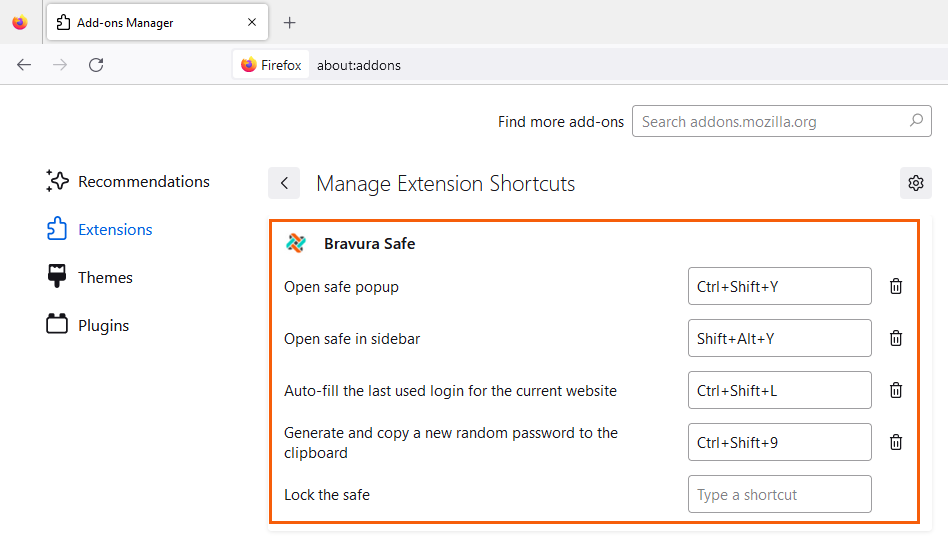Edit the Auto-fill last used login shortcut field
The width and height of the screenshot is (948, 537).
[780, 390]
